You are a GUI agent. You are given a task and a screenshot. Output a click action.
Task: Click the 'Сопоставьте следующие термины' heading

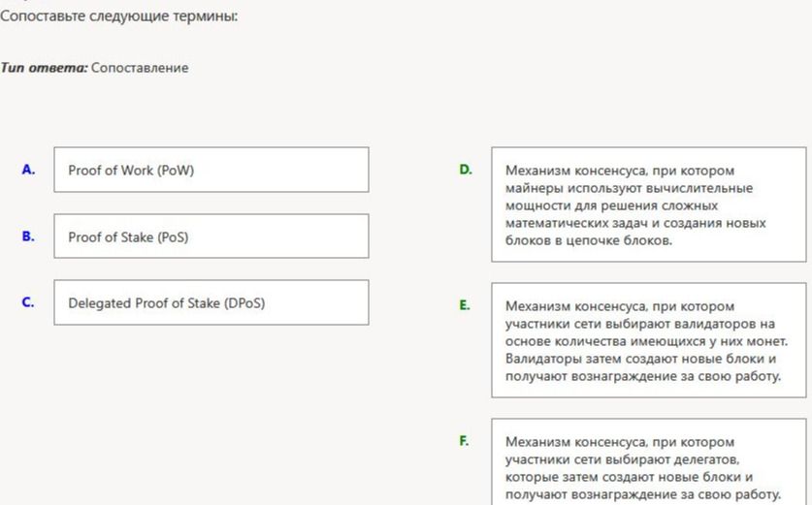(x=118, y=16)
